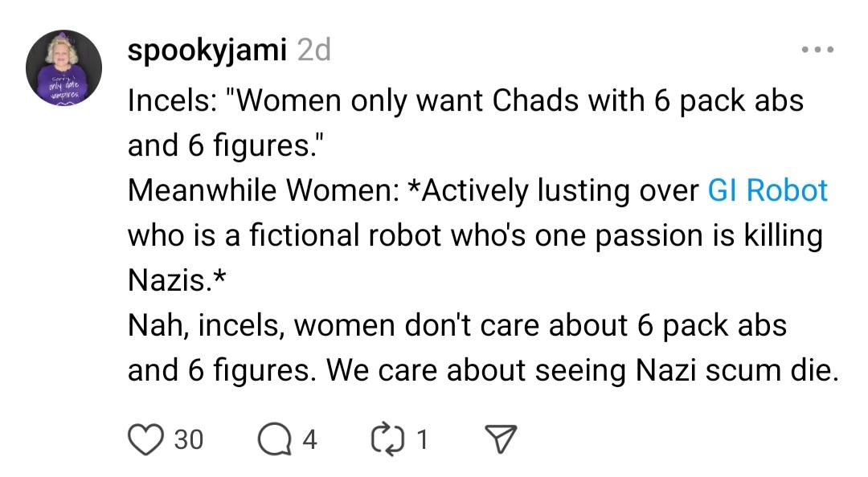View the 30 likes count
The height and width of the screenshot is (477, 868).
pyautogui.click(x=189, y=439)
